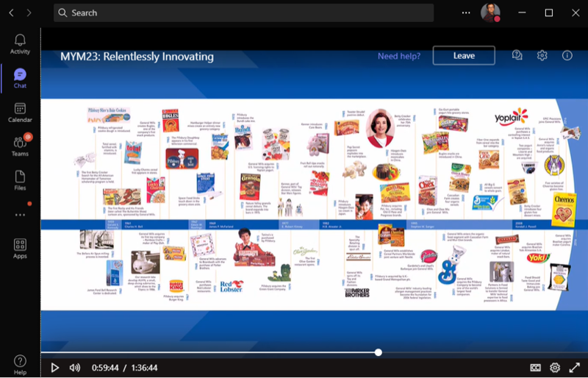
Task: Click the Need help? link
Action: click(399, 56)
